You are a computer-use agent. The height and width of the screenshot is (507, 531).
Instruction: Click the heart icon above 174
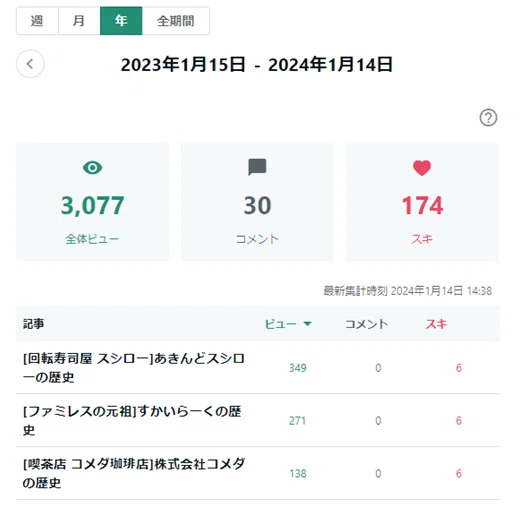(x=422, y=168)
